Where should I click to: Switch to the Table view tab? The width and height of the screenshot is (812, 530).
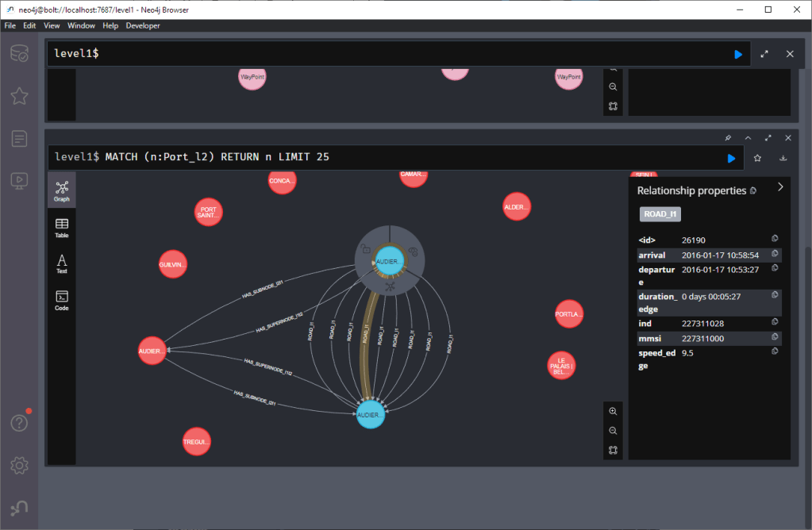click(x=62, y=228)
